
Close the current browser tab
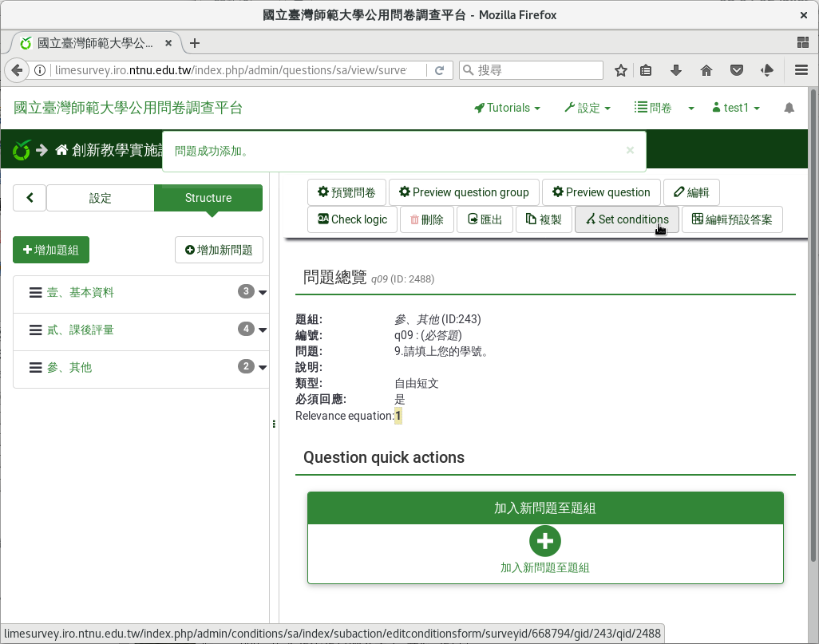tap(168, 43)
